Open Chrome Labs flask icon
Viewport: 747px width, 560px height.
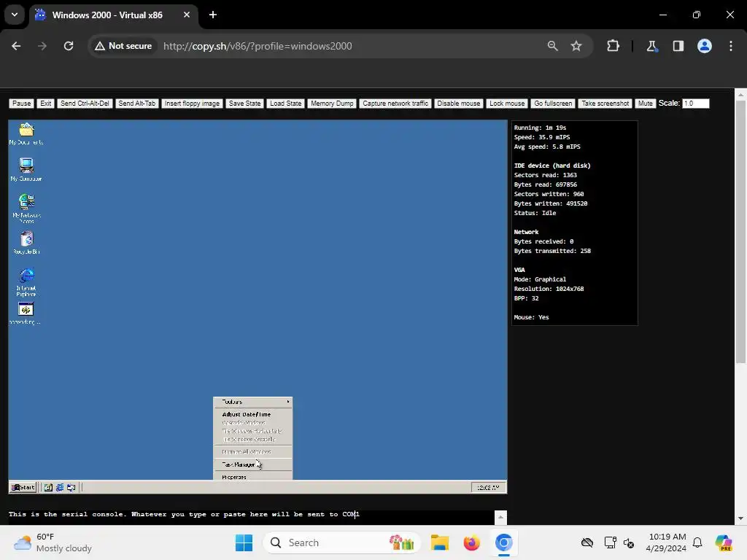click(x=651, y=46)
